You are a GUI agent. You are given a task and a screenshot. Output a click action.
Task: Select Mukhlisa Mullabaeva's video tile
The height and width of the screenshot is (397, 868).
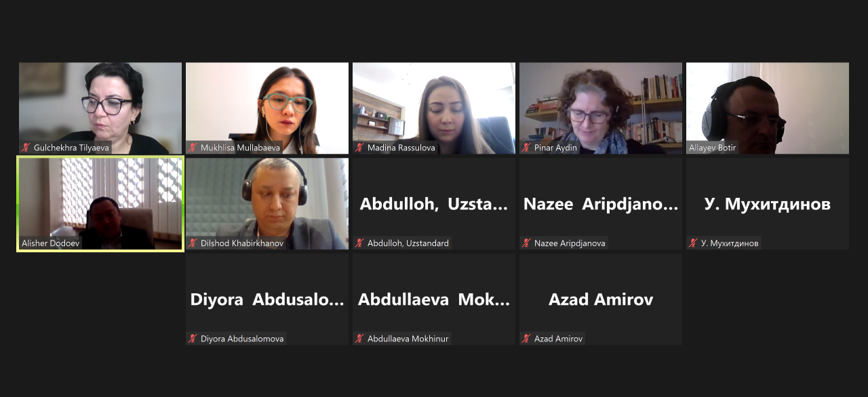coord(267,108)
